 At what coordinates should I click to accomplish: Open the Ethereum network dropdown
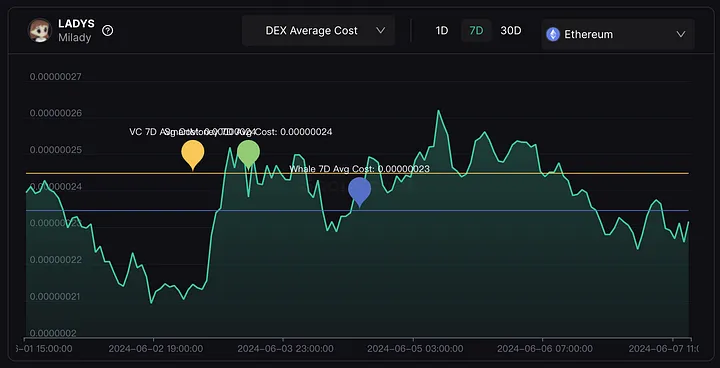point(618,34)
